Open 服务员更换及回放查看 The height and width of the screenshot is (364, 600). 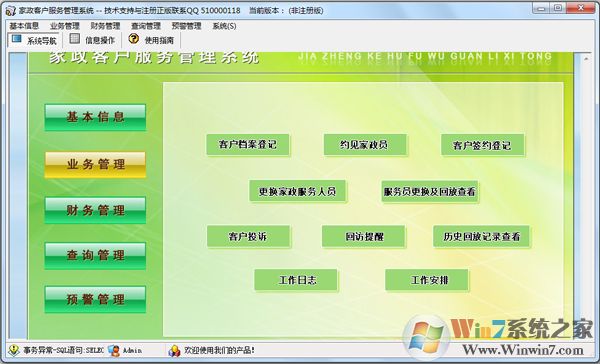click(x=430, y=191)
